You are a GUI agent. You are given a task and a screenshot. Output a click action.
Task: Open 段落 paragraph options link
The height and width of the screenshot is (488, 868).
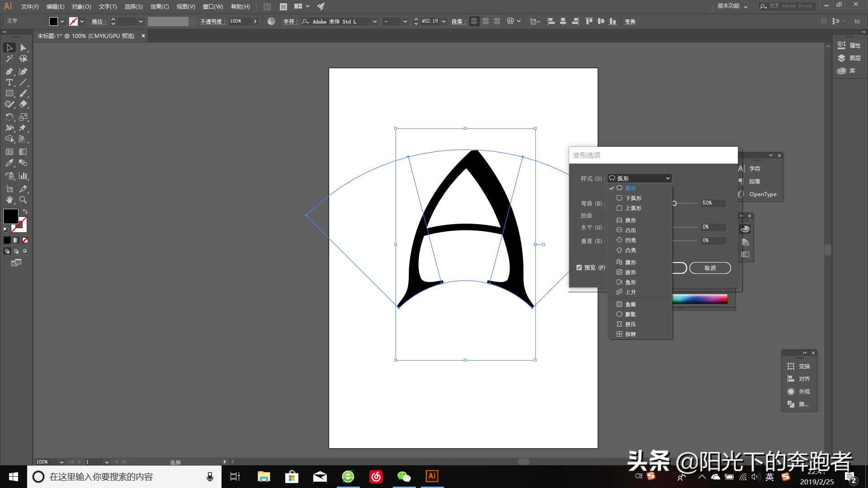coord(458,21)
